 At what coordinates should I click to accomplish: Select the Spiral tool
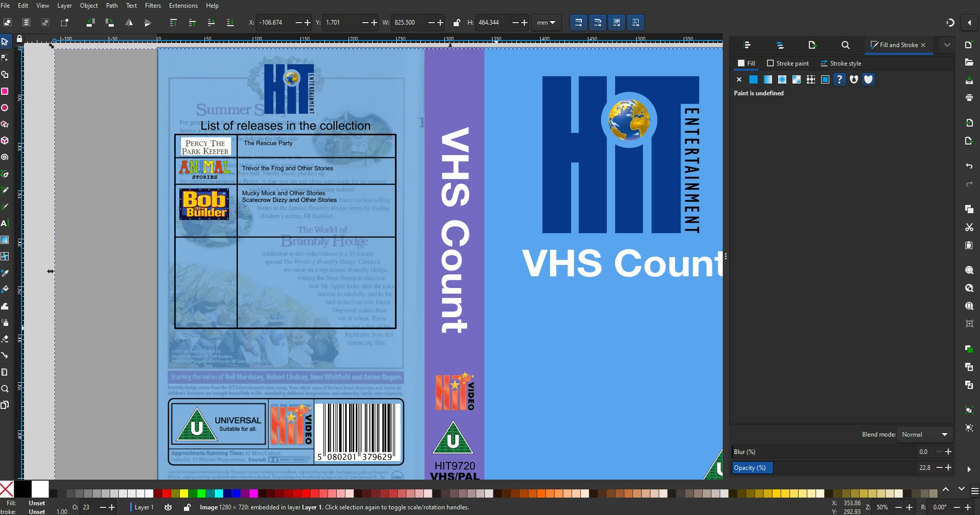coord(5,157)
